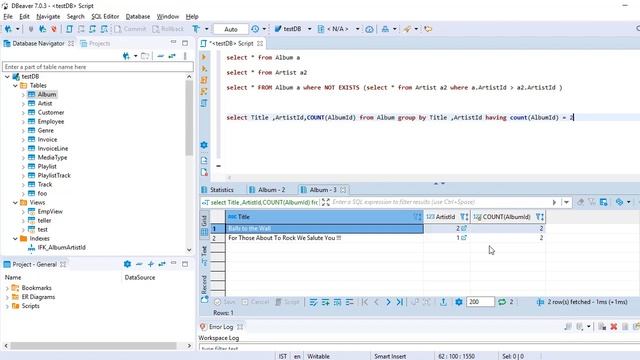Collapse the testDB connection node
Viewport: 640px width, 360px height.
(7, 76)
